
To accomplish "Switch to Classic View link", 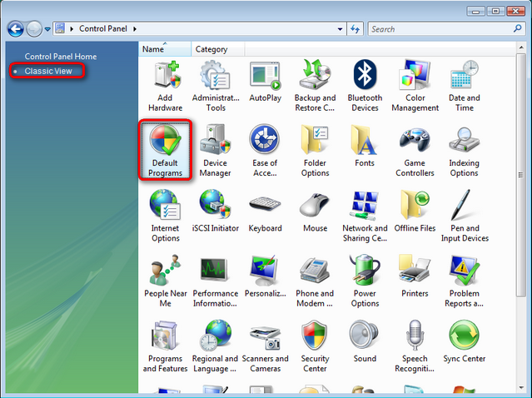I will (x=48, y=72).
